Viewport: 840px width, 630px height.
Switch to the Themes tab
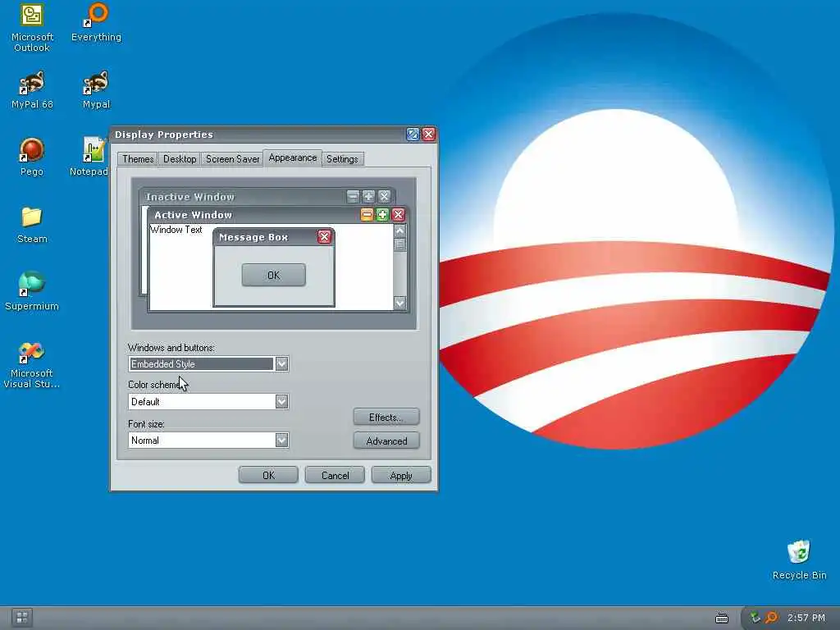[138, 159]
